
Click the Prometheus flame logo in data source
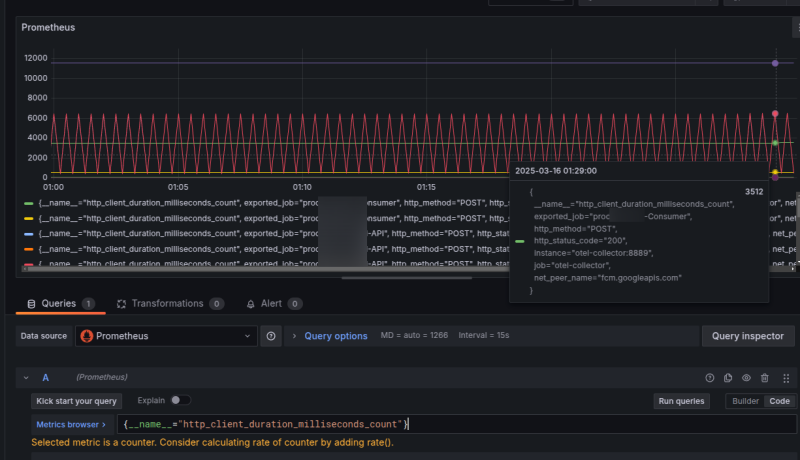tap(88, 336)
